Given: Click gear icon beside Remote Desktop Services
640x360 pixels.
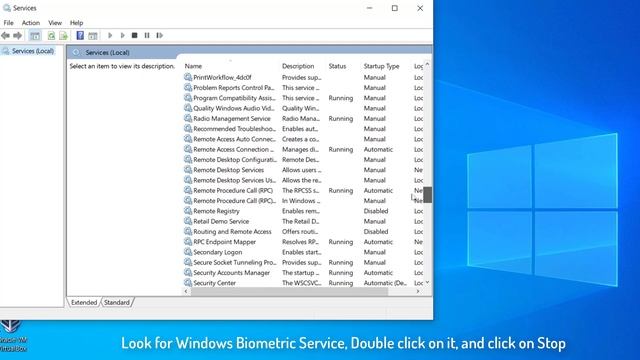Looking at the screenshot, I should (188, 169).
